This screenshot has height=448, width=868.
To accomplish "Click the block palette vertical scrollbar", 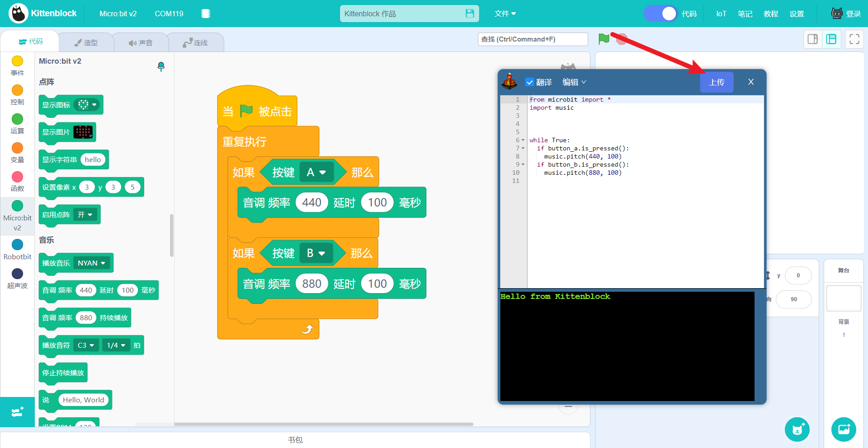I will click(172, 235).
